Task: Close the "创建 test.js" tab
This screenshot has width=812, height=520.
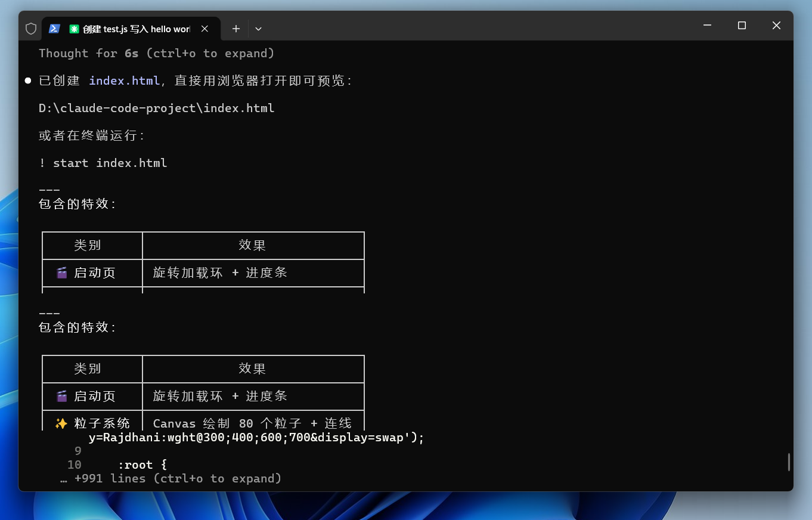Action: click(205, 29)
